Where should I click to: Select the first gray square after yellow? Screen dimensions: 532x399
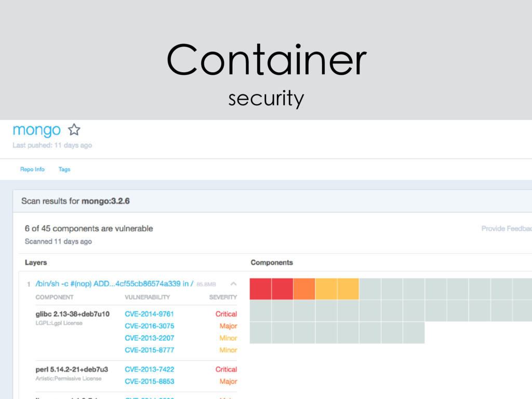click(x=370, y=289)
